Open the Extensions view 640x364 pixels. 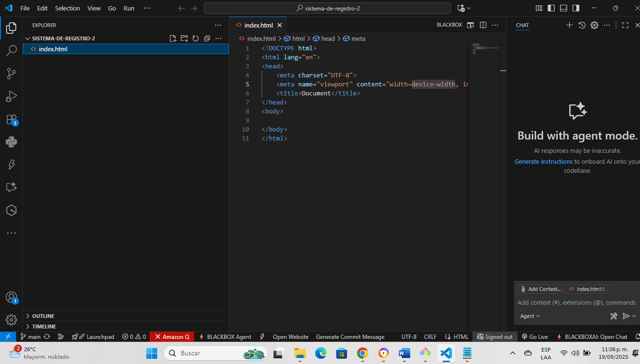(11, 119)
